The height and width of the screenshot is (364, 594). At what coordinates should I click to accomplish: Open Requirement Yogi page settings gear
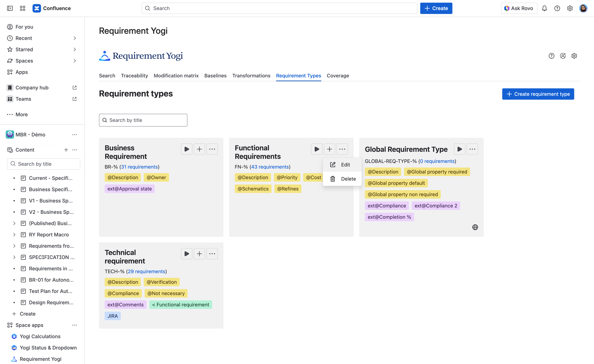[x=574, y=56]
